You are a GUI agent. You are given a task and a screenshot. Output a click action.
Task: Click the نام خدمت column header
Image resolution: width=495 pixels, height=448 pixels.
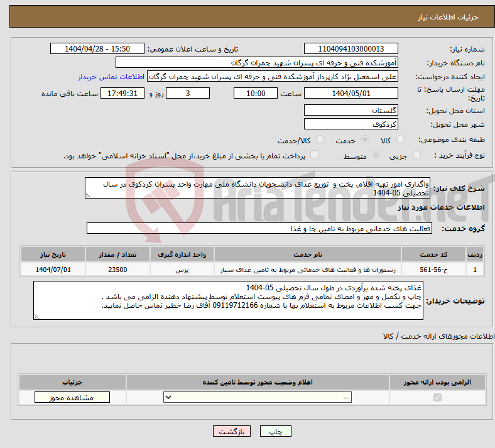(308, 254)
